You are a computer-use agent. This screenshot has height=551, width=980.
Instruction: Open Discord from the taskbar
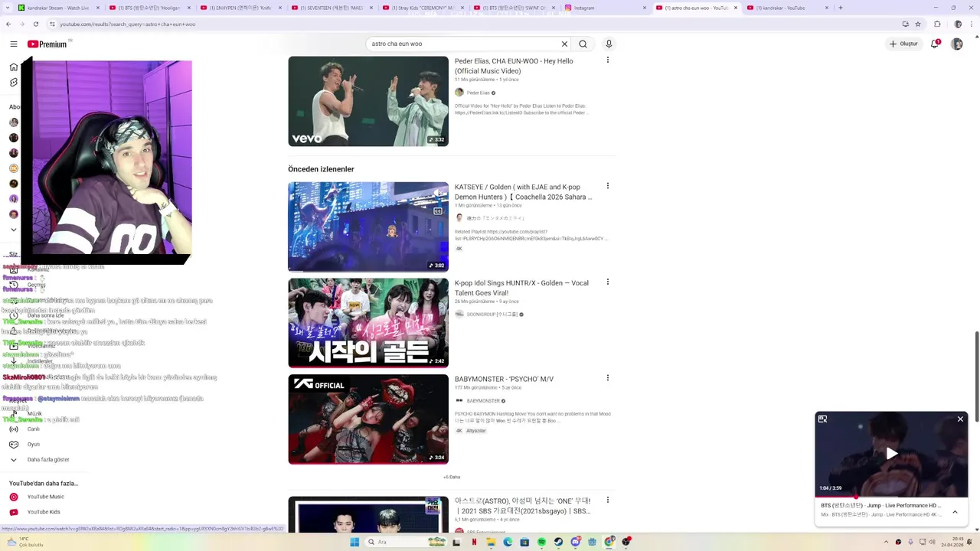click(575, 542)
